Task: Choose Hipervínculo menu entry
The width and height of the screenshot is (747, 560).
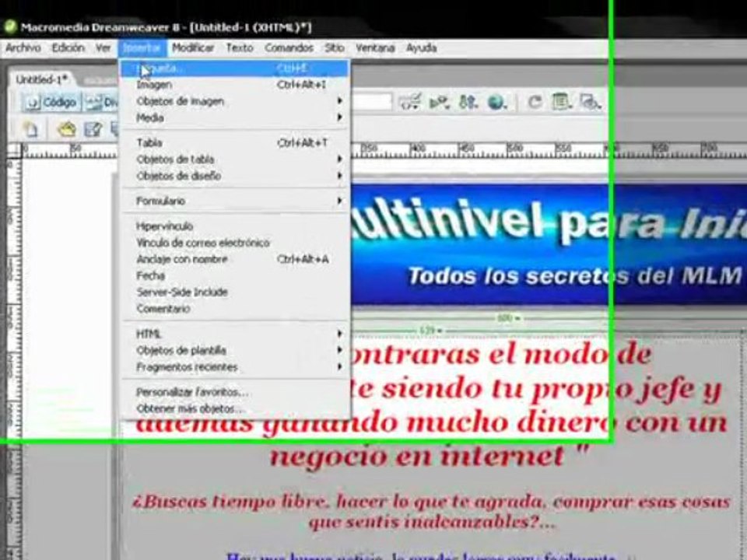Action: pyautogui.click(x=235, y=226)
